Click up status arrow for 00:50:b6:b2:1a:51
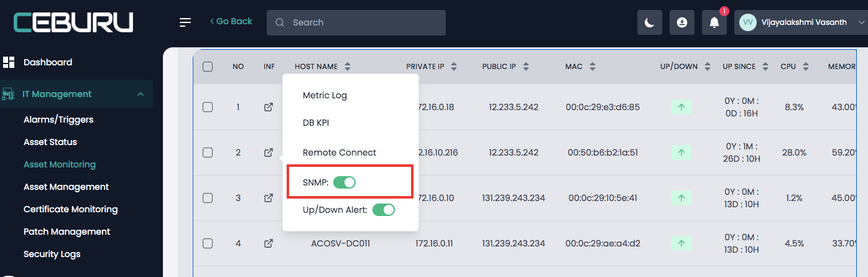This screenshot has height=277, width=868. (x=681, y=152)
